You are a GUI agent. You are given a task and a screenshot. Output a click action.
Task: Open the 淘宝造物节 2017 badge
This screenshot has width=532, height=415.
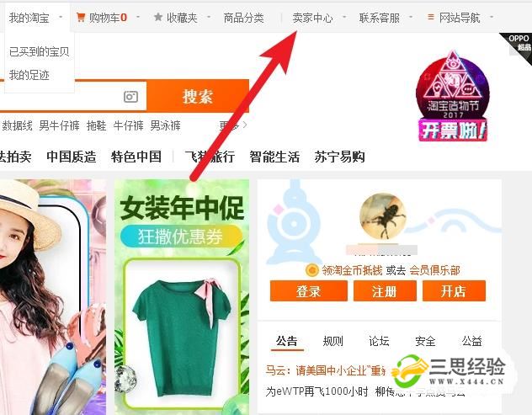[453, 96]
